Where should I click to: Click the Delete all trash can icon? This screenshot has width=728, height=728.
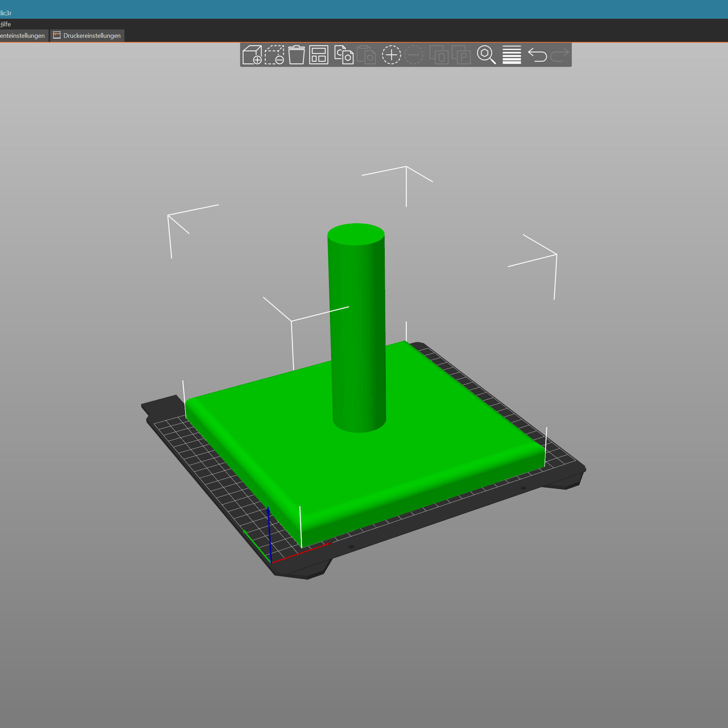[296, 55]
